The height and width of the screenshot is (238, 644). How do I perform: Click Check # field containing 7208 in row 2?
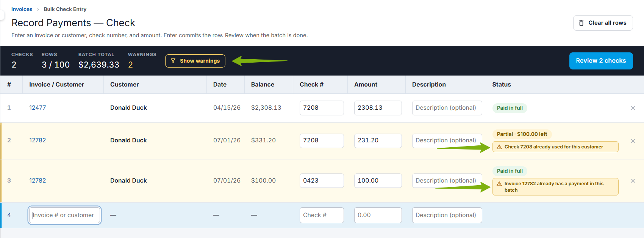point(322,140)
